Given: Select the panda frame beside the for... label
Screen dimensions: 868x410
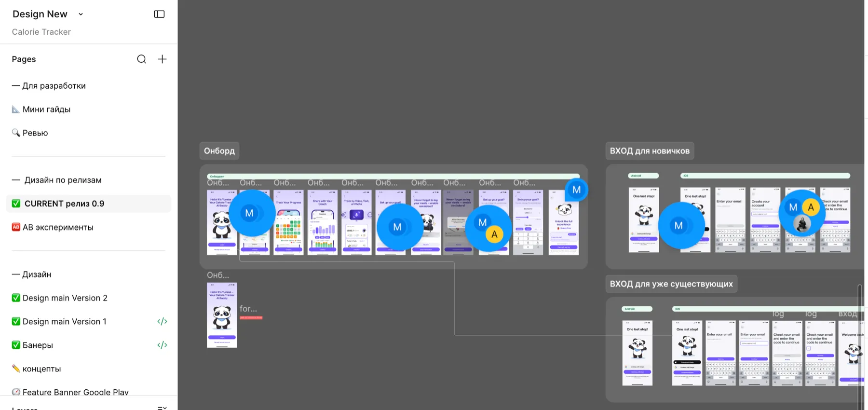Looking at the screenshot, I should point(222,315).
